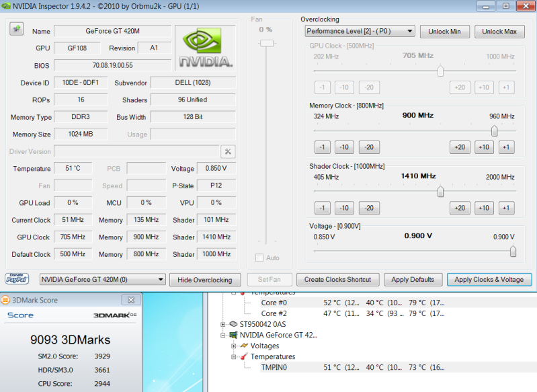Click the CPU Score value 2944

pos(102,383)
